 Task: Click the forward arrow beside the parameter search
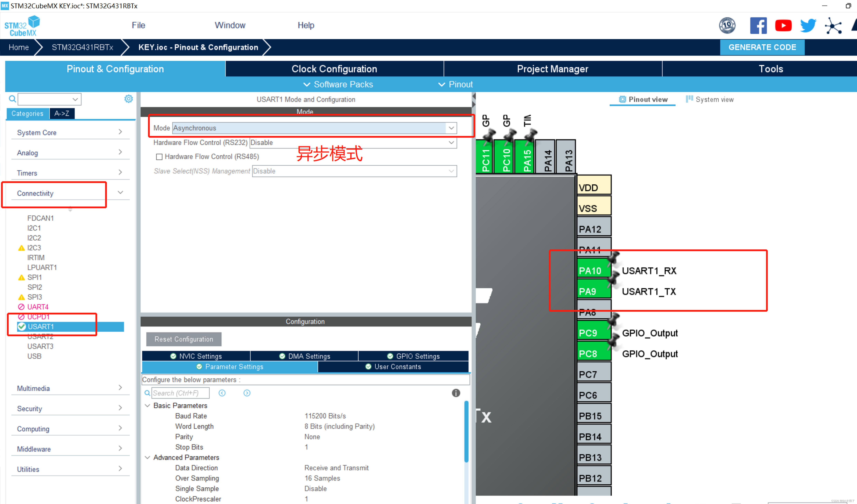point(247,393)
